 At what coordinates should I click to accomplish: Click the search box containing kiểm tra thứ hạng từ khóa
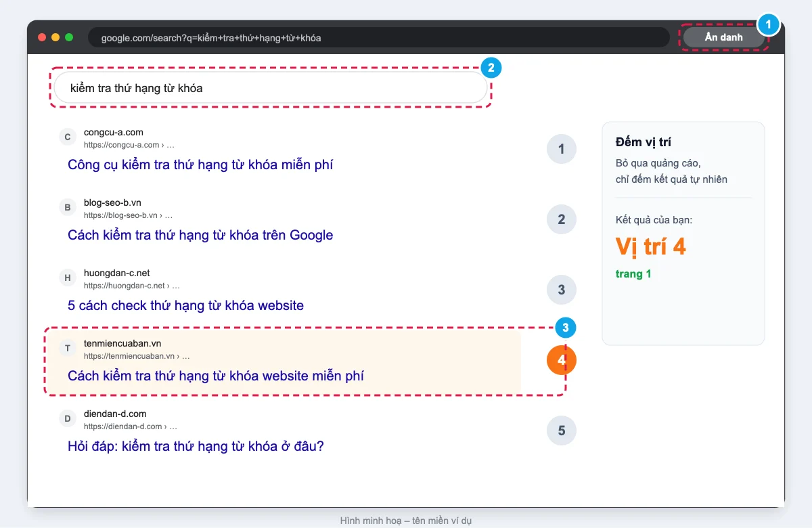271,88
